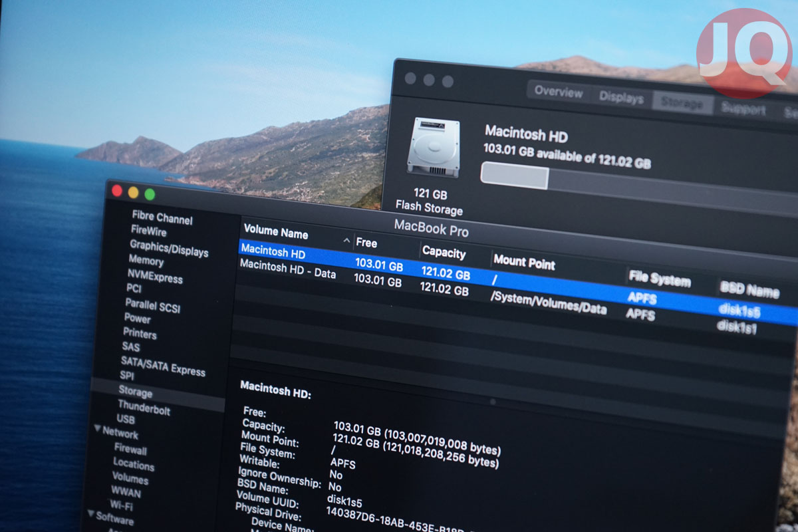The width and height of the screenshot is (798, 532).
Task: Open the Displays tab
Action: click(621, 98)
